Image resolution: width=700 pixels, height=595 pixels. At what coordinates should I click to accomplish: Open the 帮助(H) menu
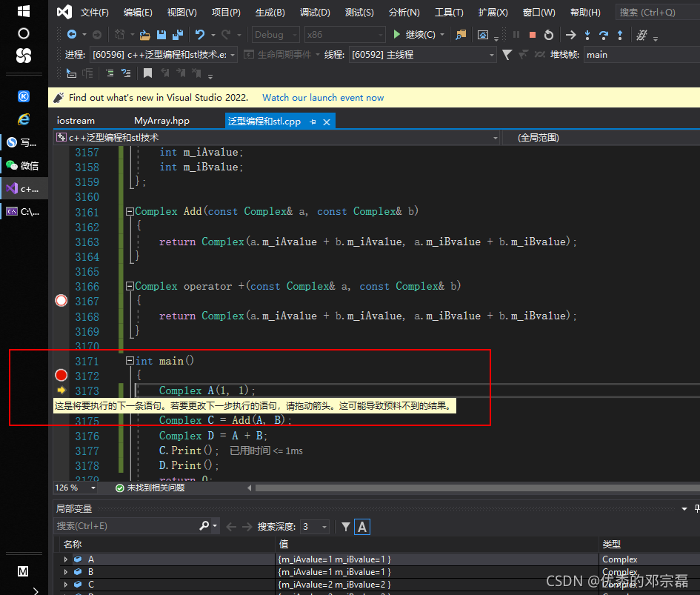[585, 12]
